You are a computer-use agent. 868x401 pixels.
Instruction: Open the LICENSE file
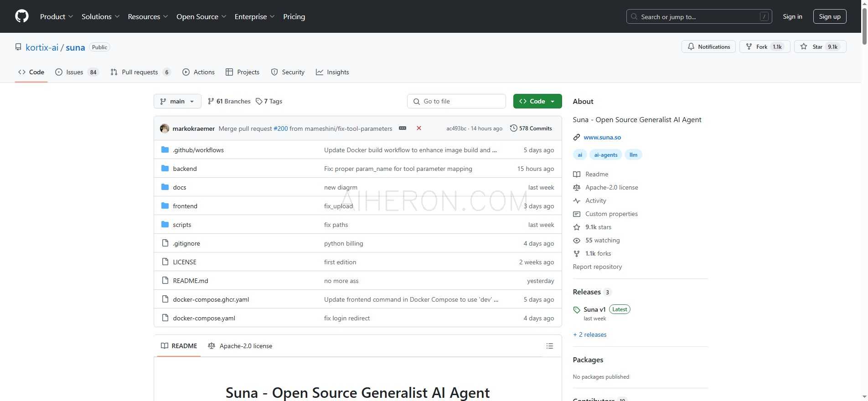tap(185, 262)
